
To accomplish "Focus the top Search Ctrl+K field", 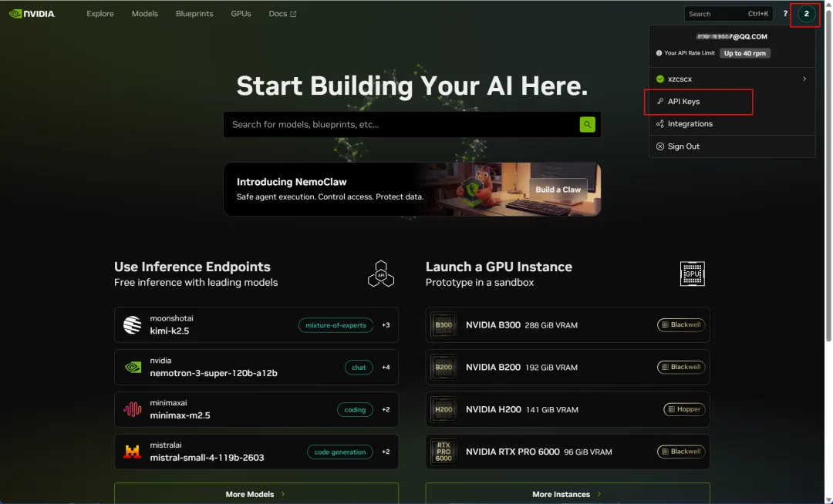I will (x=728, y=14).
